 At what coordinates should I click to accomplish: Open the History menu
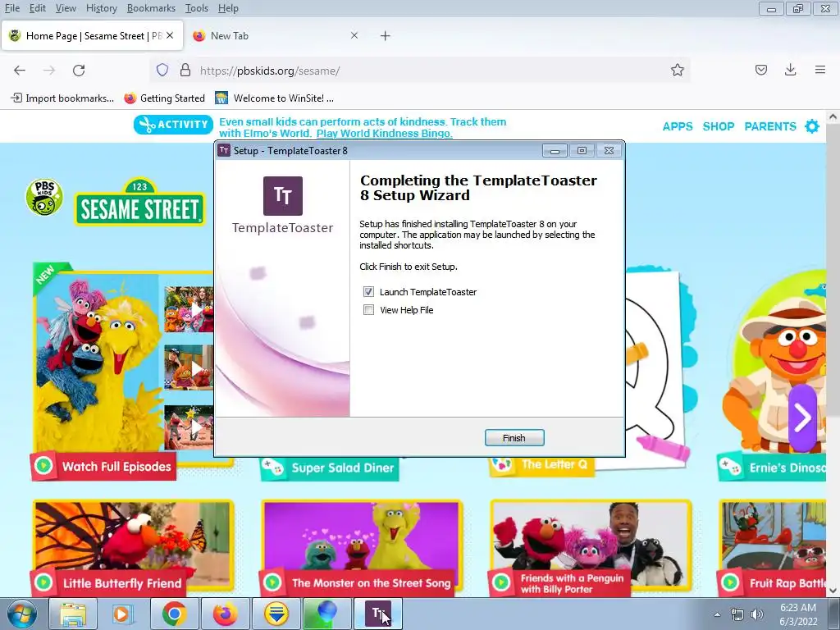click(x=101, y=8)
